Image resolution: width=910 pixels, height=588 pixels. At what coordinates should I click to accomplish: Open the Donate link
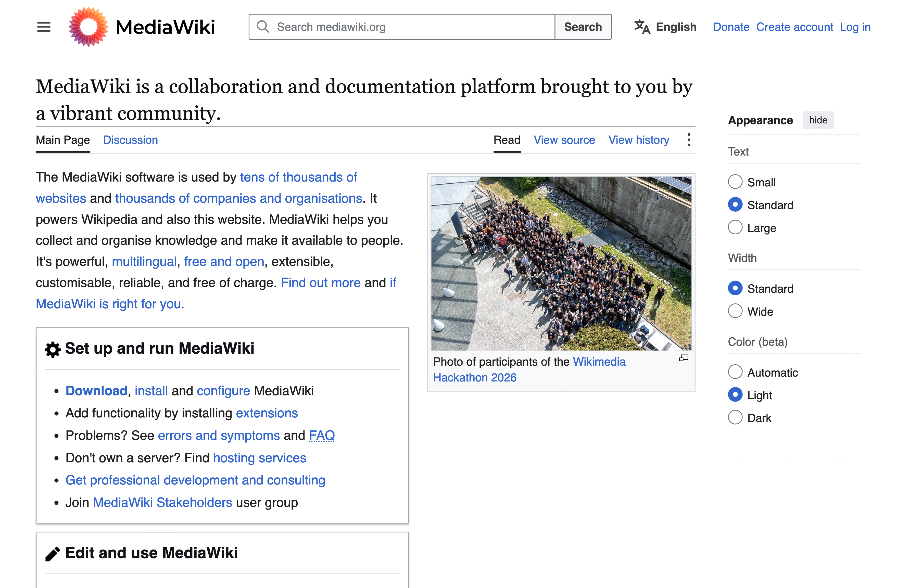click(731, 27)
